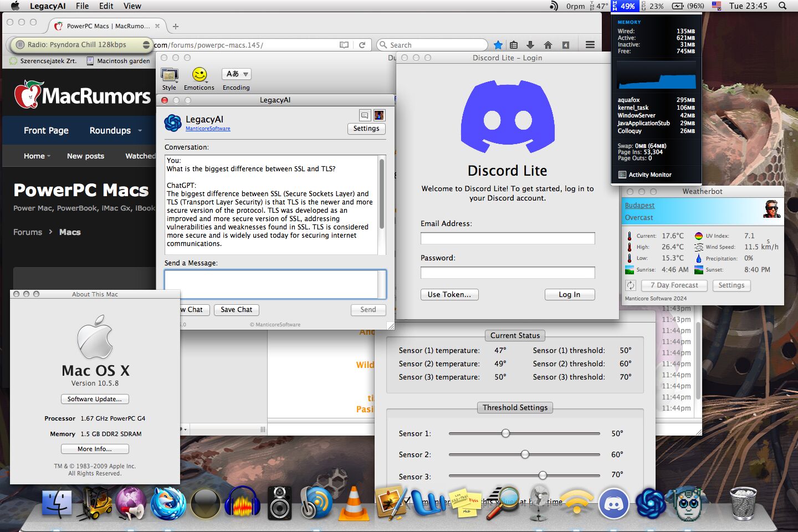
Task: Click More Info in About This Mac
Action: coord(95,449)
